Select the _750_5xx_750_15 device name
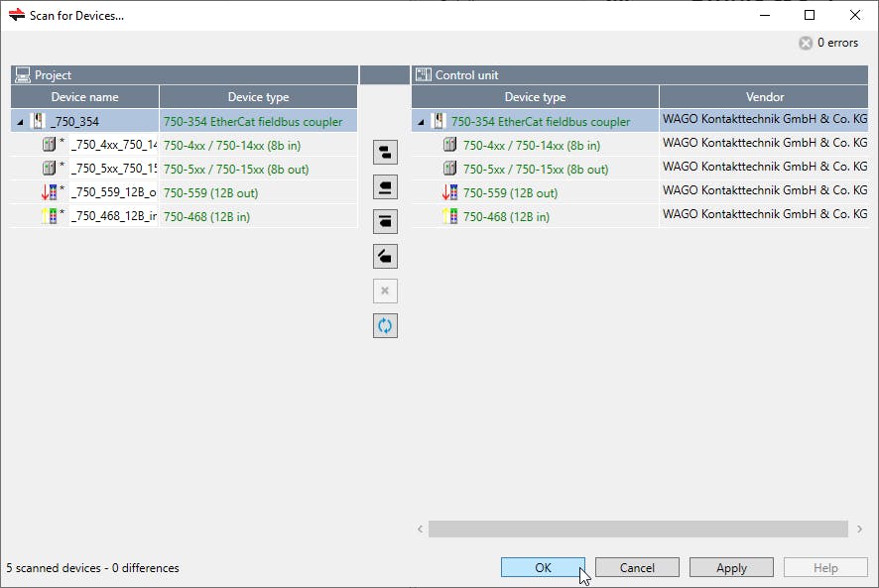This screenshot has width=879, height=588. pos(114,169)
